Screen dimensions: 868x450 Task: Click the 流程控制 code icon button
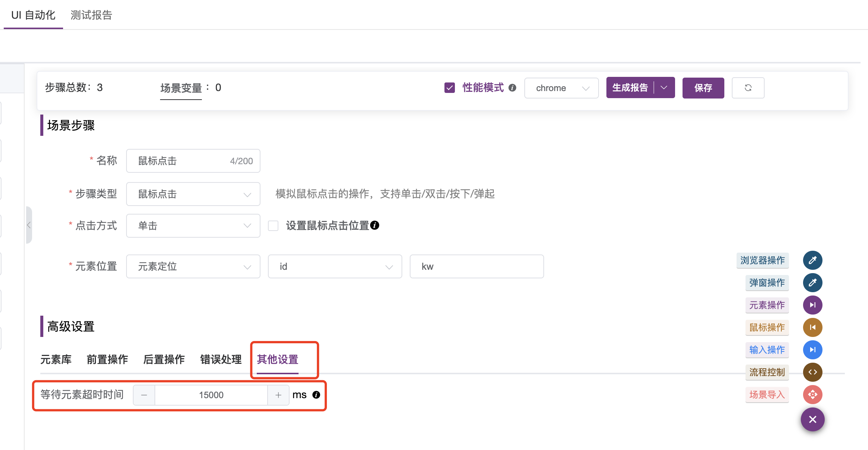(812, 372)
